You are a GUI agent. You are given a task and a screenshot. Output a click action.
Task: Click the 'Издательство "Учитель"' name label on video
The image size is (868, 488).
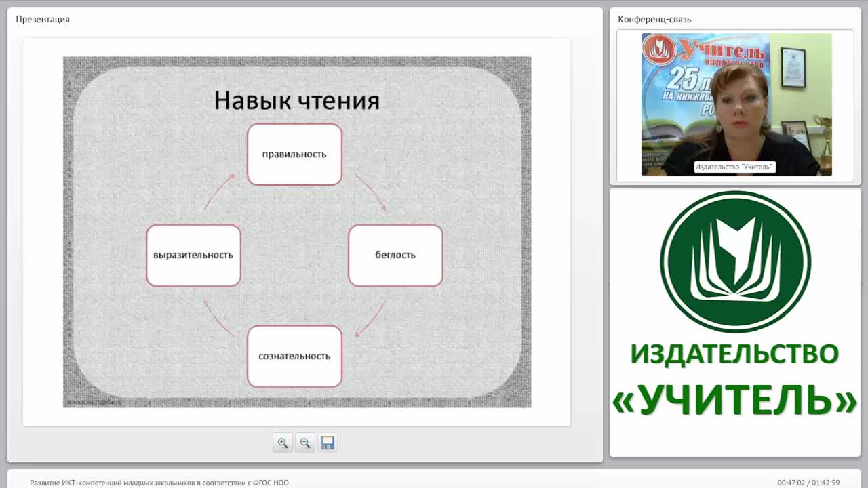tap(734, 167)
